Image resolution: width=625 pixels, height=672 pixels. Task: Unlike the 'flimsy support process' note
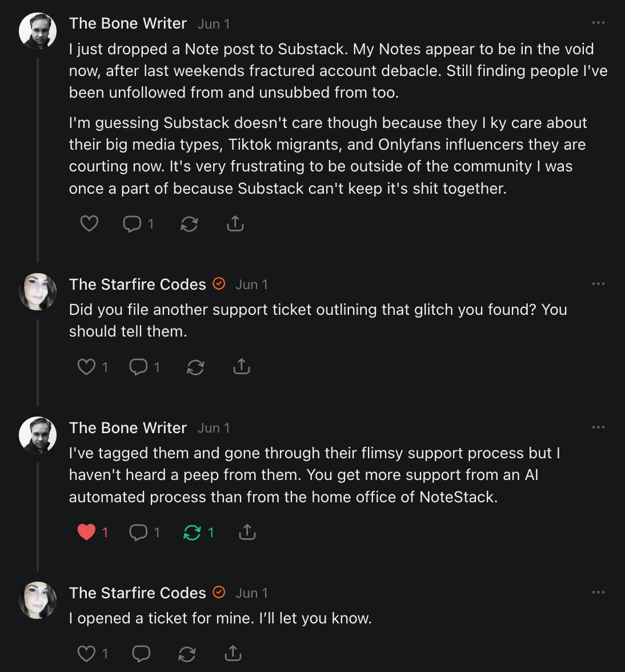coord(86,533)
